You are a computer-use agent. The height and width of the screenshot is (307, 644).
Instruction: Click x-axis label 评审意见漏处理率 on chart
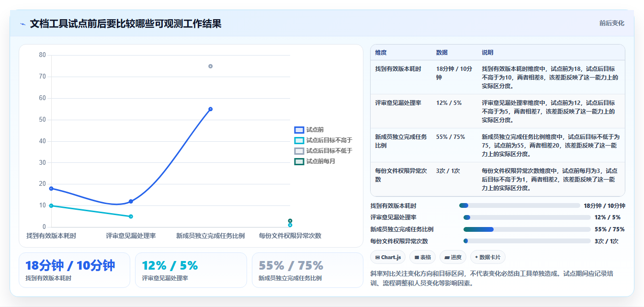tap(131, 236)
